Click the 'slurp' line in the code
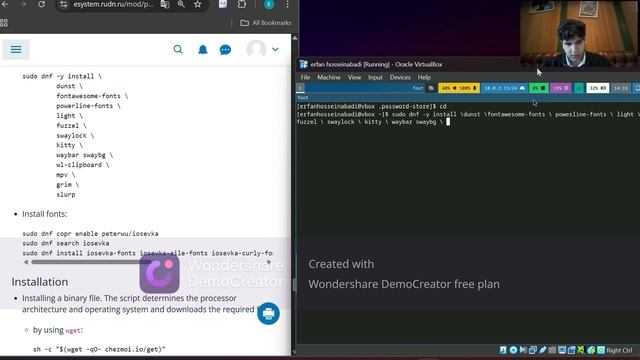 click(66, 195)
